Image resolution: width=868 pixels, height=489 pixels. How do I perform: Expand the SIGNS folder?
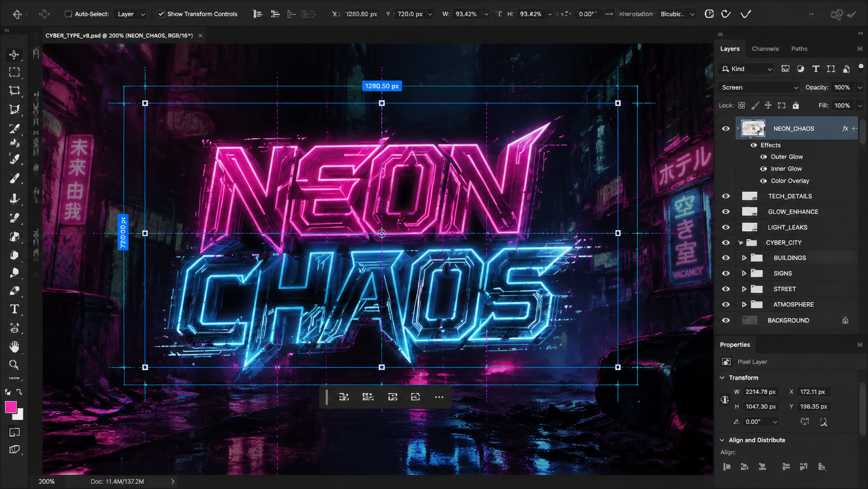pos(744,273)
